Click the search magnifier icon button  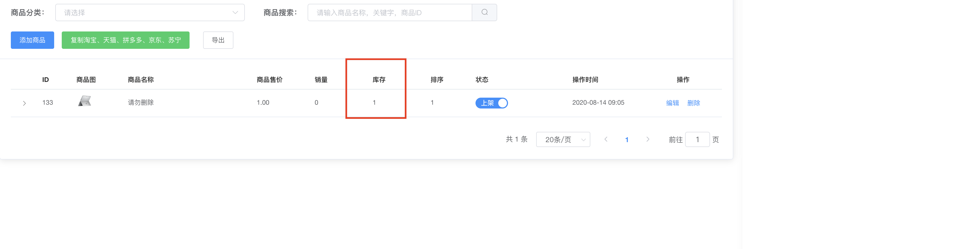pos(484,12)
